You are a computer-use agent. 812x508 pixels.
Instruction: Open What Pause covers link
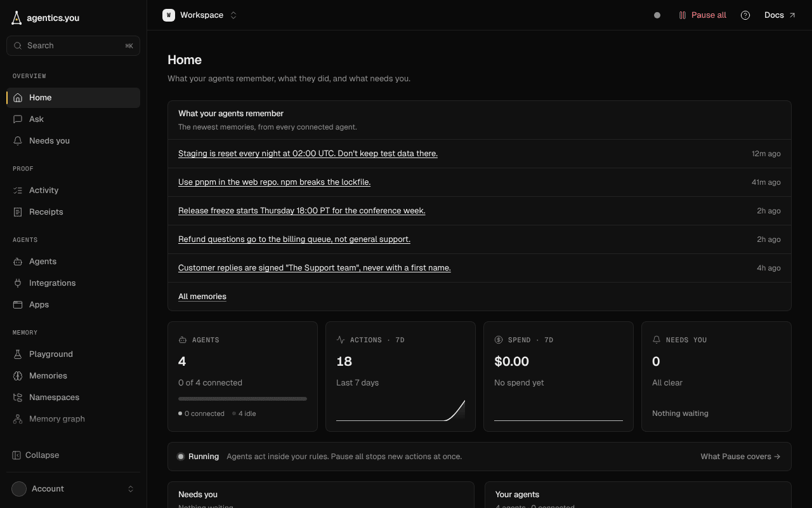pyautogui.click(x=740, y=457)
